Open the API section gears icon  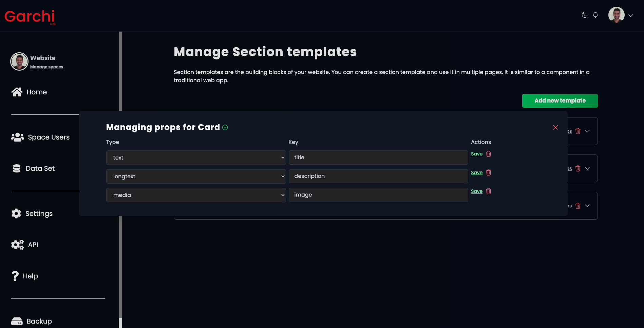(x=18, y=245)
